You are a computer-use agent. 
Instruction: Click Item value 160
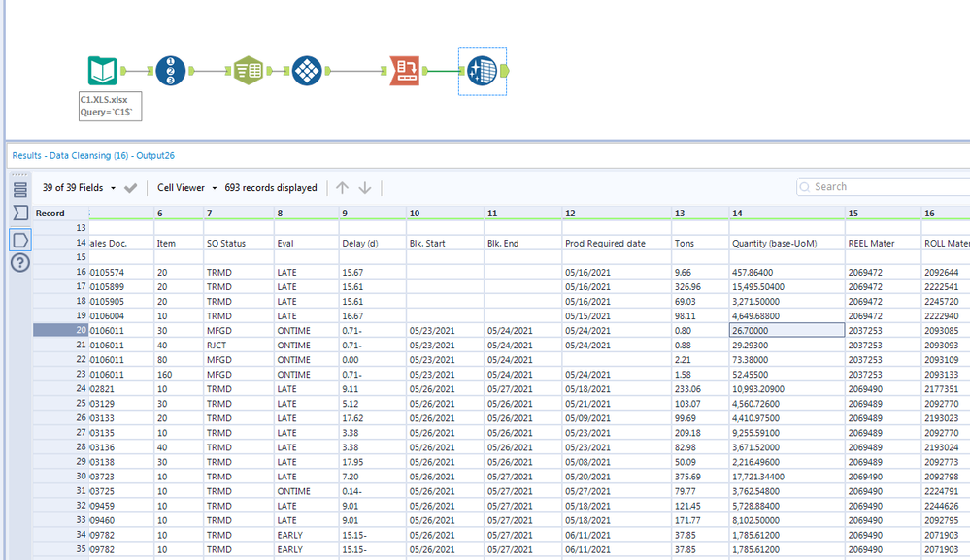click(179, 375)
